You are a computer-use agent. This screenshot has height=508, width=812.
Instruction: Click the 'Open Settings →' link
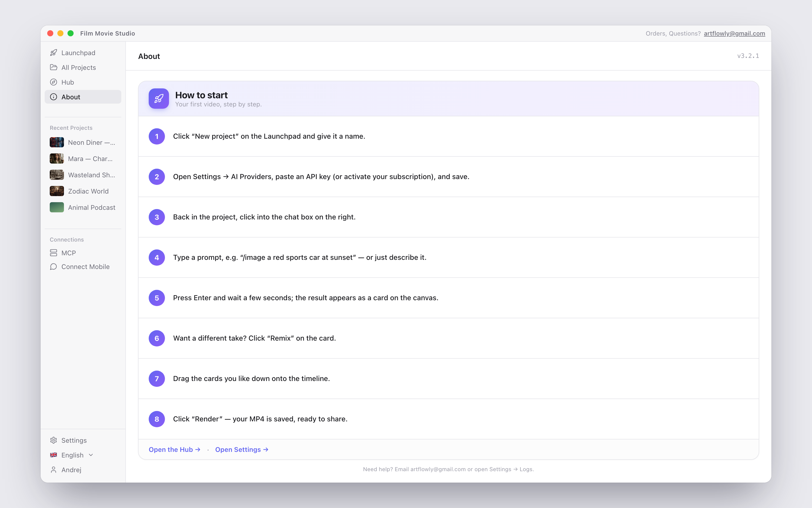[x=242, y=450]
